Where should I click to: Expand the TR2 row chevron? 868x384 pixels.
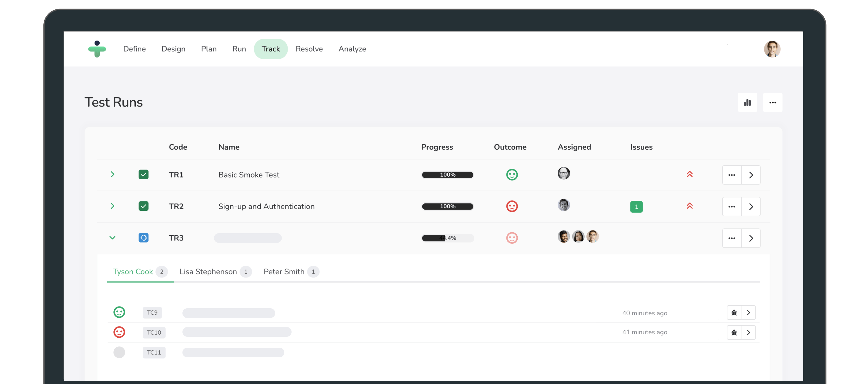(x=112, y=206)
